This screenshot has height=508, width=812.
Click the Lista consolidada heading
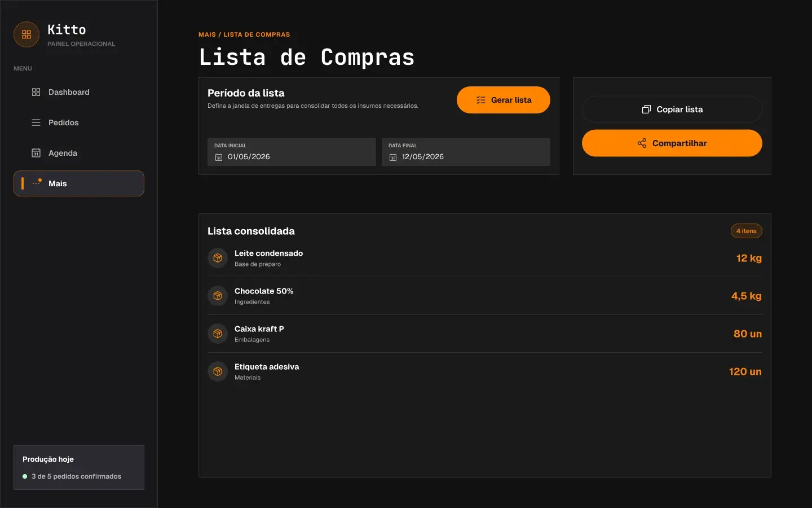pyautogui.click(x=251, y=231)
